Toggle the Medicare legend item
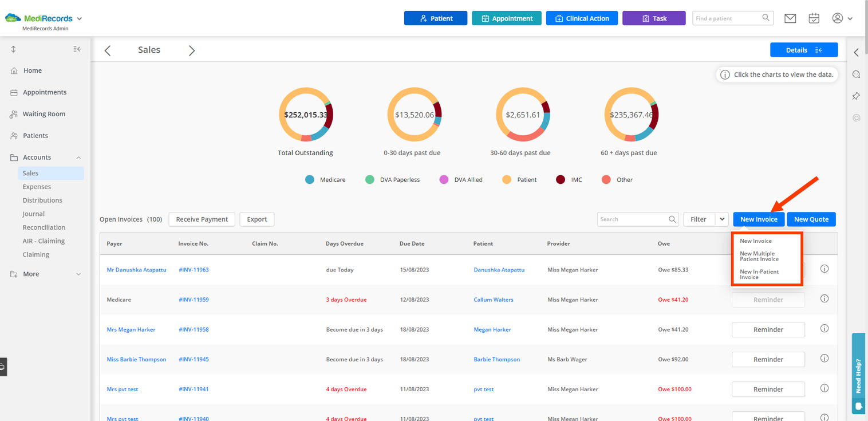Viewport: 868px width, 421px height. click(325, 180)
